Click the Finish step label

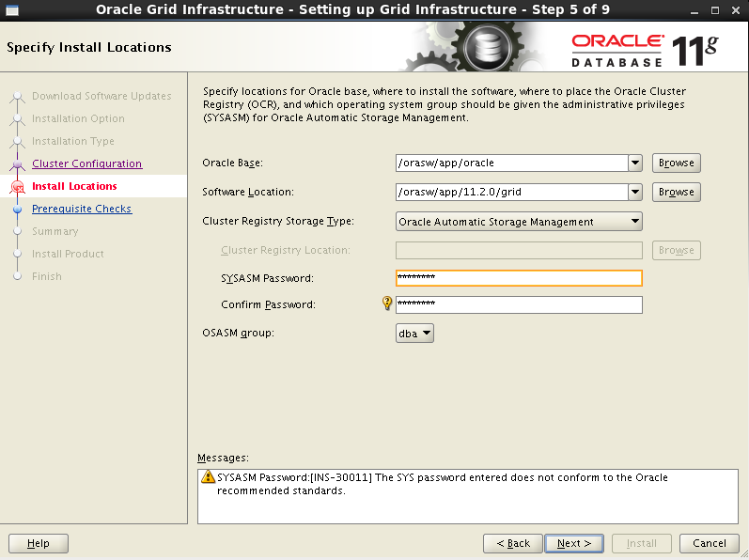tap(47, 276)
